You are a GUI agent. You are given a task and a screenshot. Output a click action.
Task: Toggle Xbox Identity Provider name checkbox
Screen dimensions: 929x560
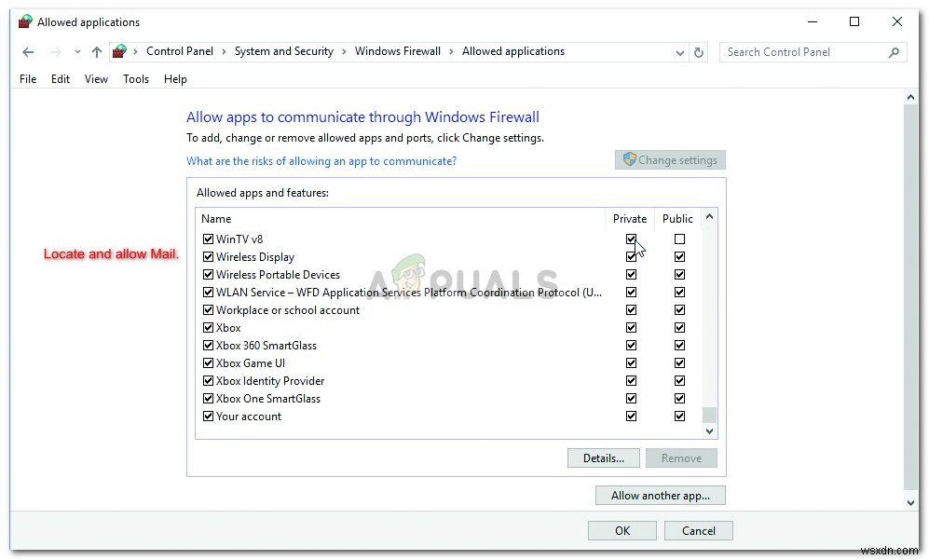click(208, 381)
